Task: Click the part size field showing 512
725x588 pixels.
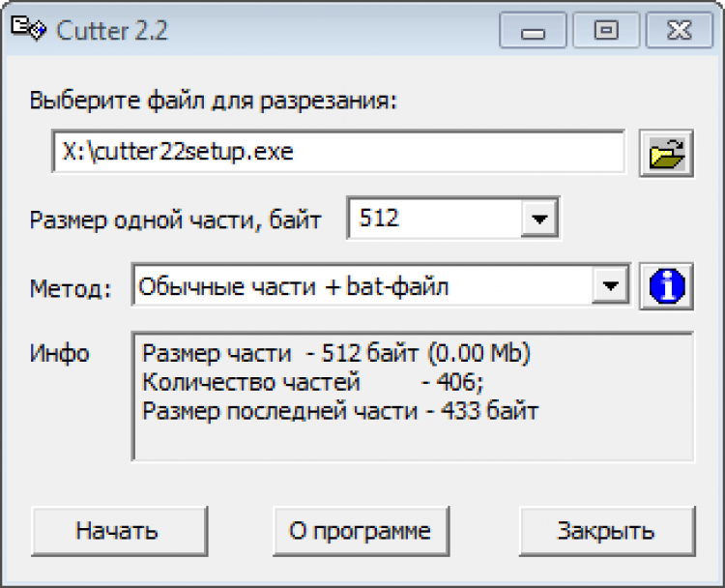Action: (x=435, y=220)
